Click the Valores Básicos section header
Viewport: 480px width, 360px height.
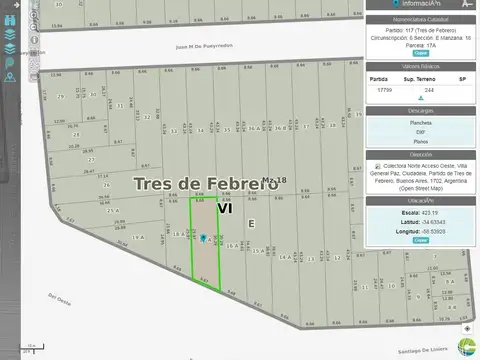tap(421, 67)
